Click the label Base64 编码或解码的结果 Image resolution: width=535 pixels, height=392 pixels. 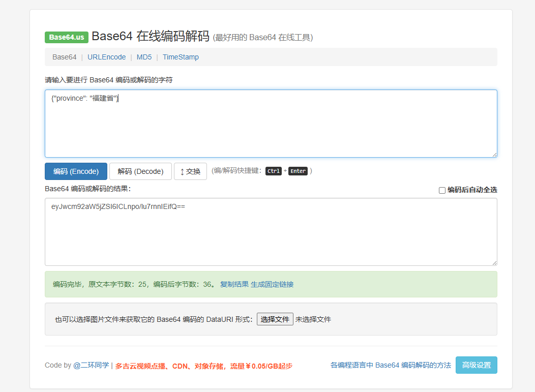click(87, 189)
